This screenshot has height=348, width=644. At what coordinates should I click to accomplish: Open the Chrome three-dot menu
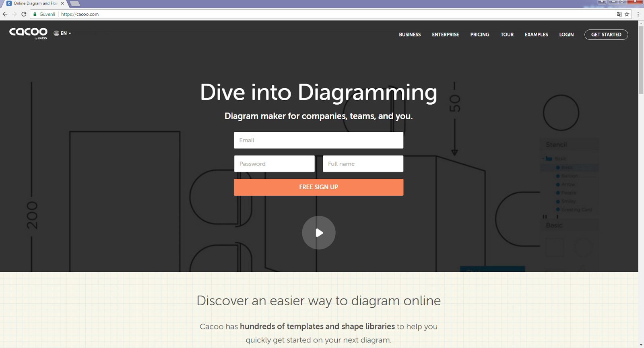(x=638, y=14)
